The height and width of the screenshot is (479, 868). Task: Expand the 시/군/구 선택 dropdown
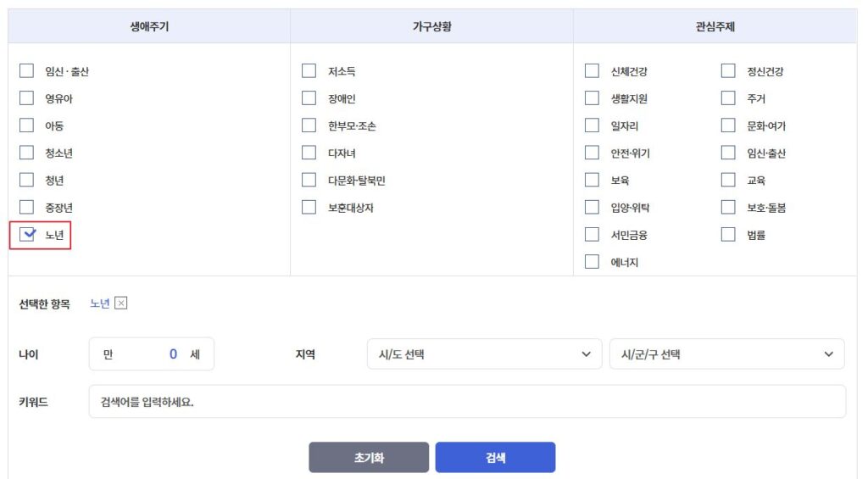point(726,354)
